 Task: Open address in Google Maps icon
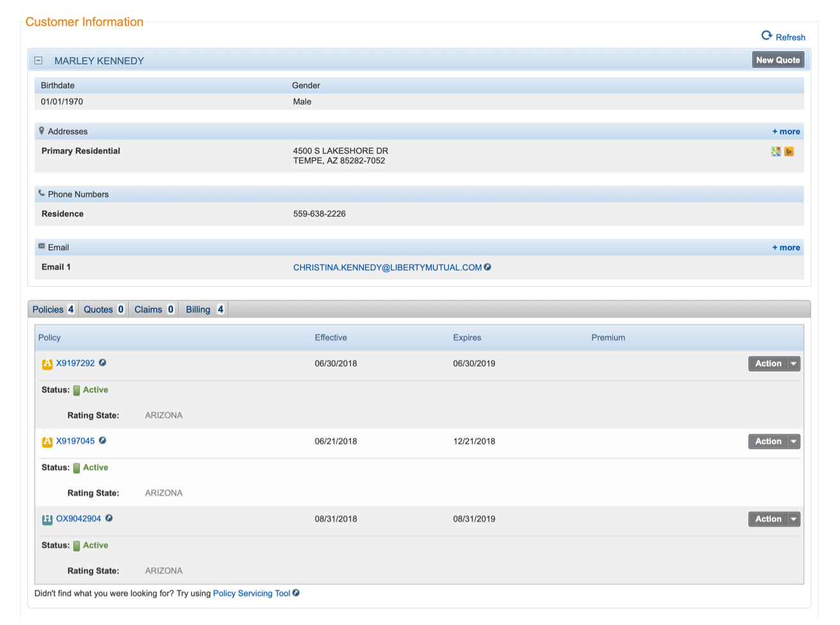coord(775,152)
